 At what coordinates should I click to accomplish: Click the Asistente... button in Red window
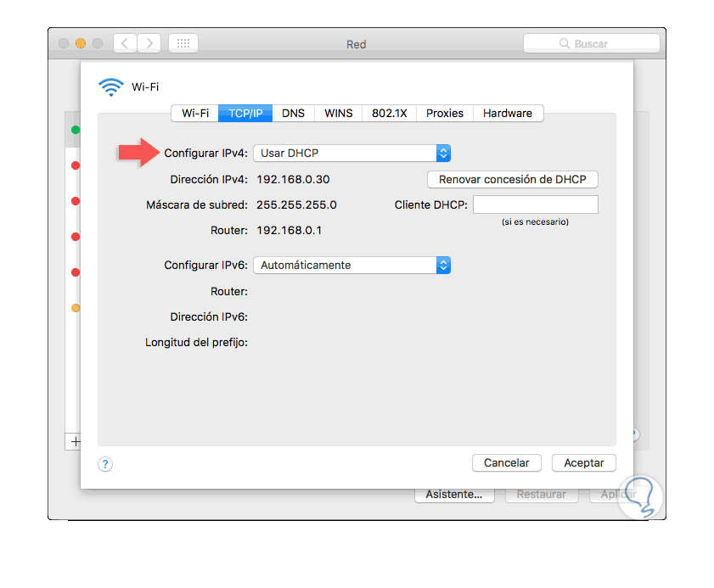(454, 496)
